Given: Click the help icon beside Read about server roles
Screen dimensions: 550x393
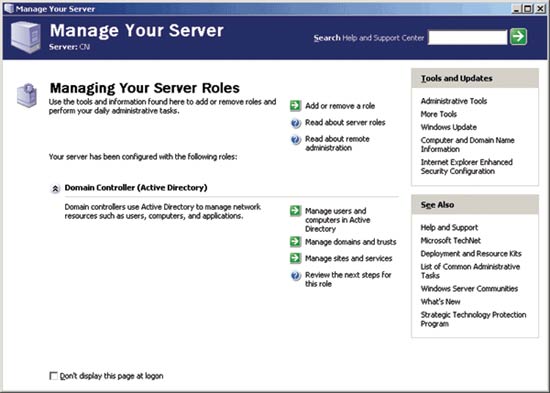Looking at the screenshot, I should (x=296, y=123).
